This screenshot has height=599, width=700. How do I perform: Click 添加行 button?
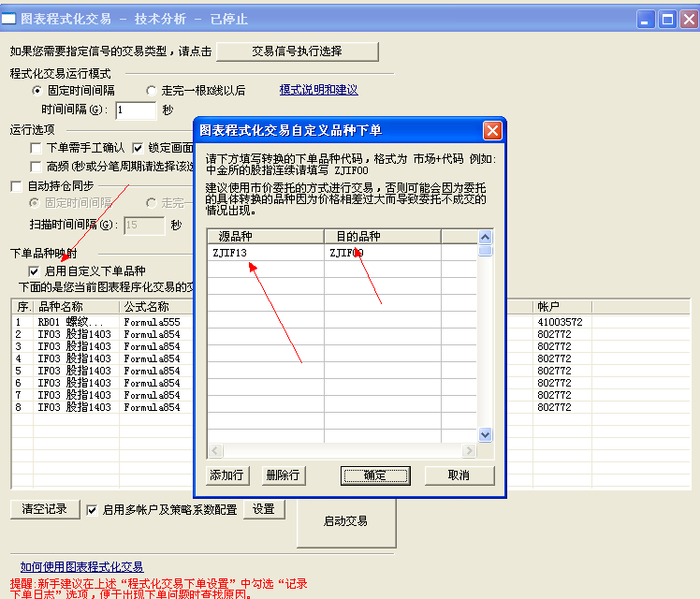[227, 475]
